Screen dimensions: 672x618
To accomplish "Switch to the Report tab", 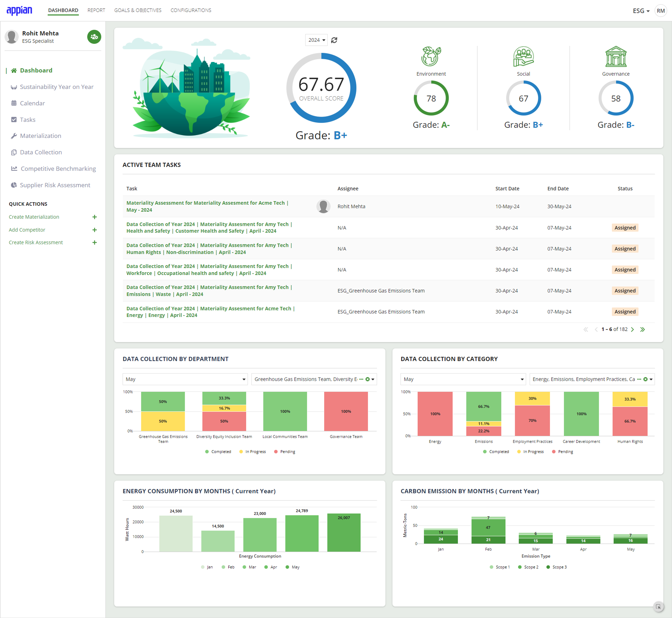I will pyautogui.click(x=96, y=10).
